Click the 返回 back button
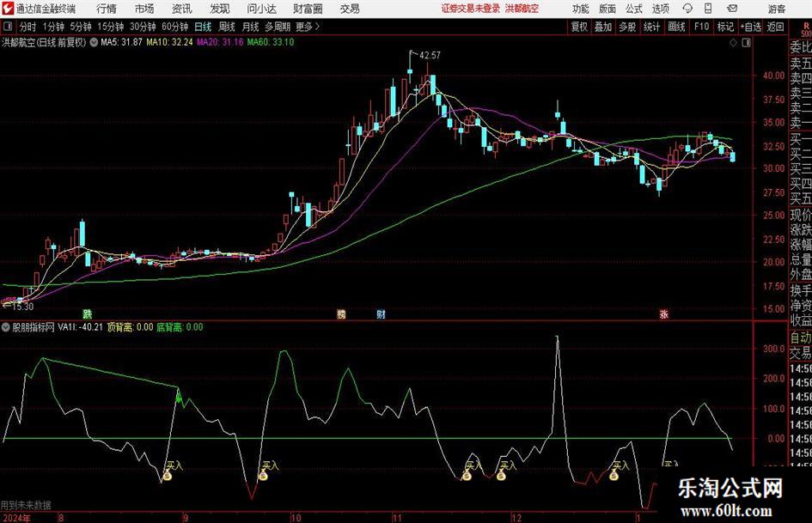The width and height of the screenshot is (812, 523). click(775, 27)
